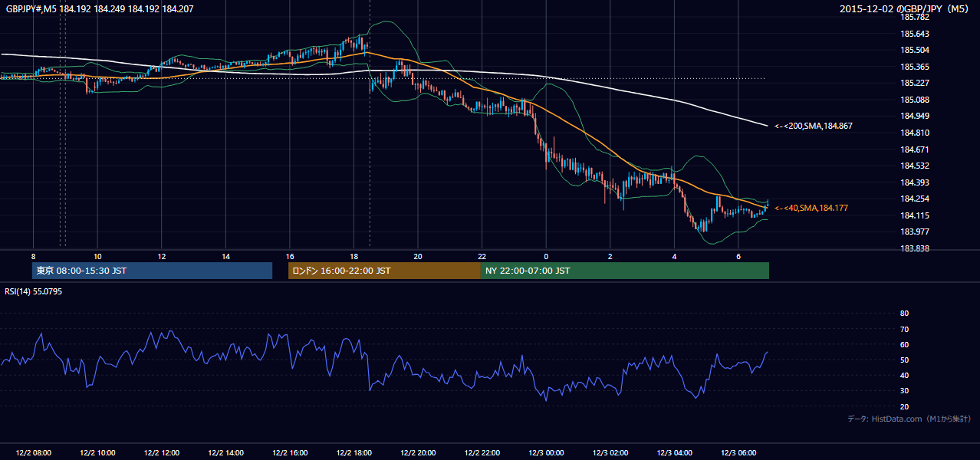
Task: Click the 12/3 02:00 bottom time label
Action: point(610,453)
